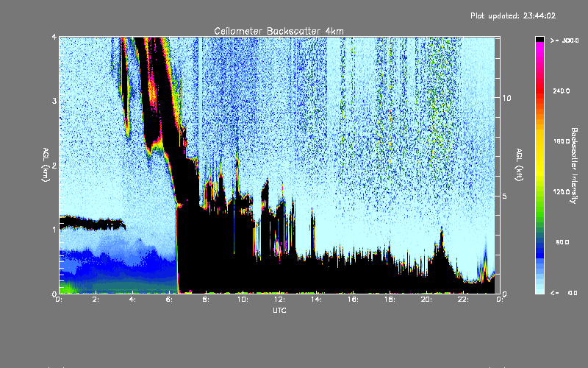Click the "Ceilometer Backscatter 4km" plot title
This screenshot has height=368, width=588.
tap(279, 31)
